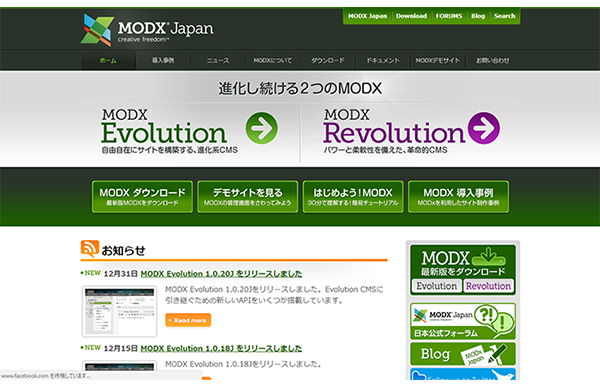Click 自由自在にサイトを構築する tagline
The width and height of the screenshot is (600, 388).
pyautogui.click(x=170, y=150)
